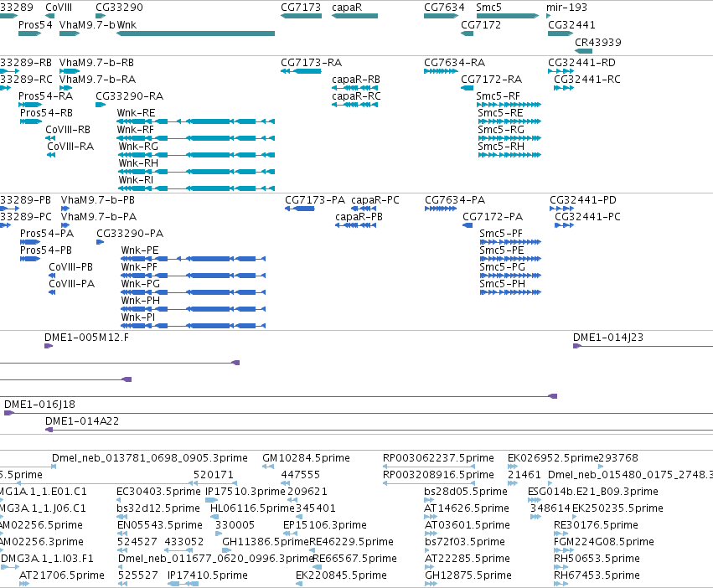Click the CG7634-RA transcript label
713x588 pixels.
[x=454, y=62]
